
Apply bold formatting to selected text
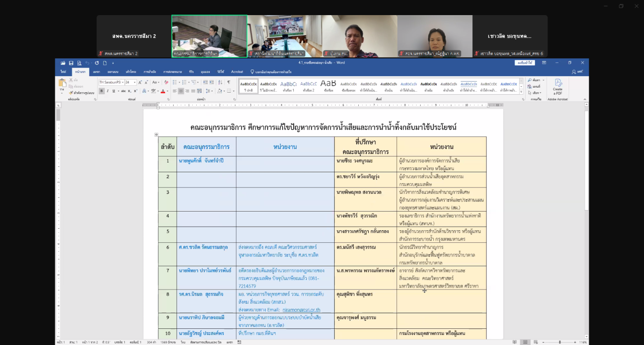[x=102, y=91]
